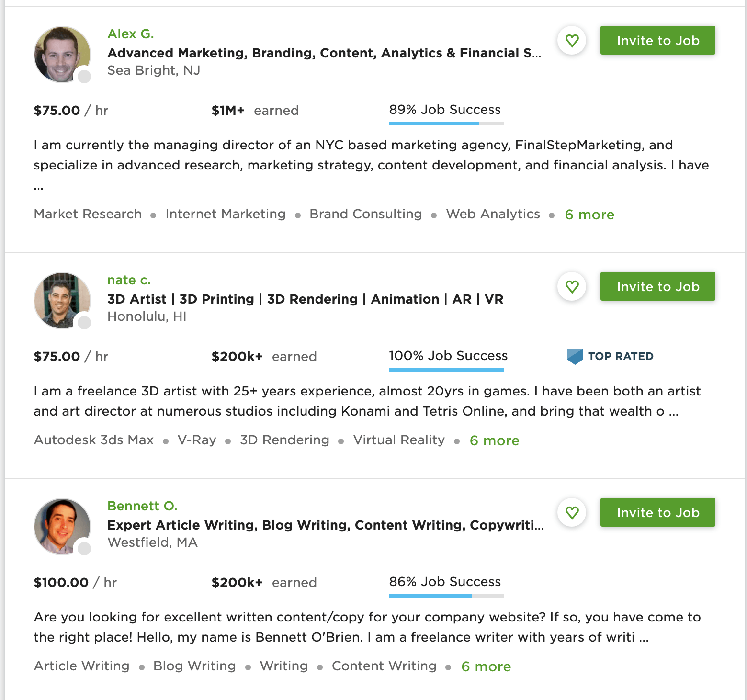The width and height of the screenshot is (747, 700).
Task: Heart Bennett O.'s profile
Action: coord(571,512)
